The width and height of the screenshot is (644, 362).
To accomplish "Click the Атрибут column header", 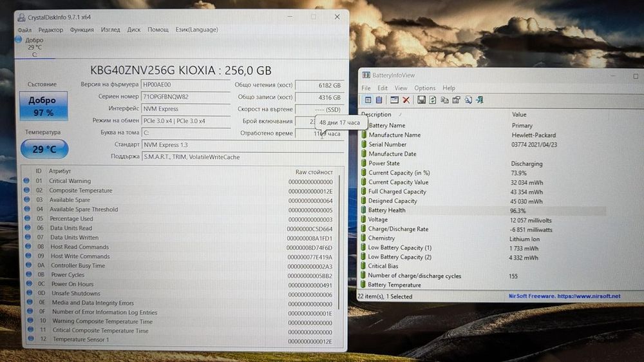I will 60,171.
